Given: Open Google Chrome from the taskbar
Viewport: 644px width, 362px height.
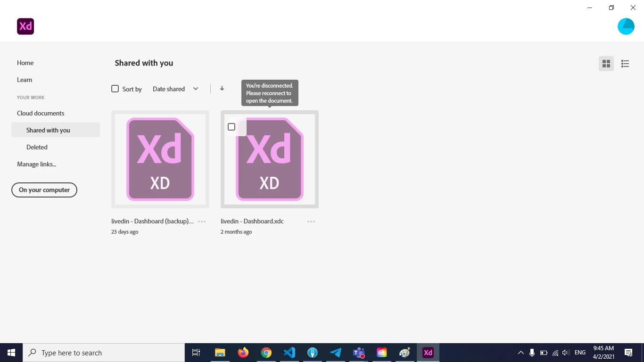Looking at the screenshot, I should click(x=266, y=353).
